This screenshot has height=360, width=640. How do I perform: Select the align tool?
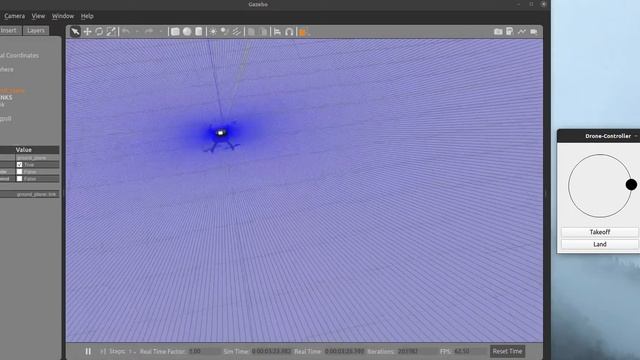[x=278, y=32]
